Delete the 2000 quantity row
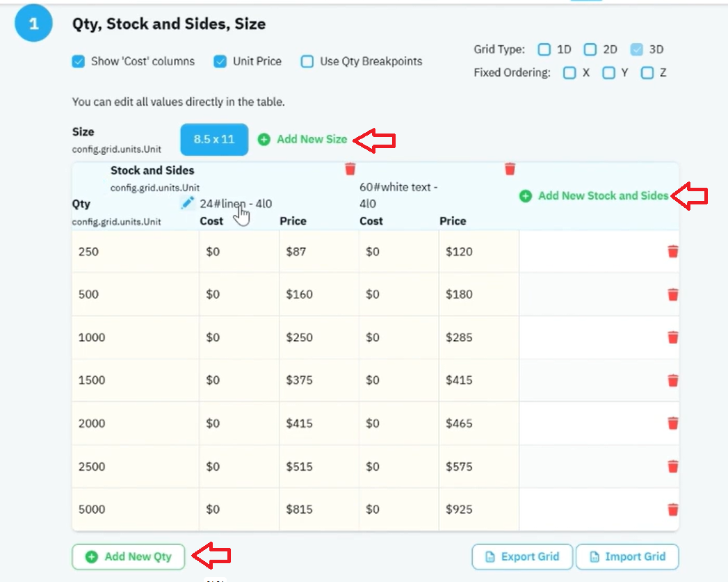 tap(673, 423)
